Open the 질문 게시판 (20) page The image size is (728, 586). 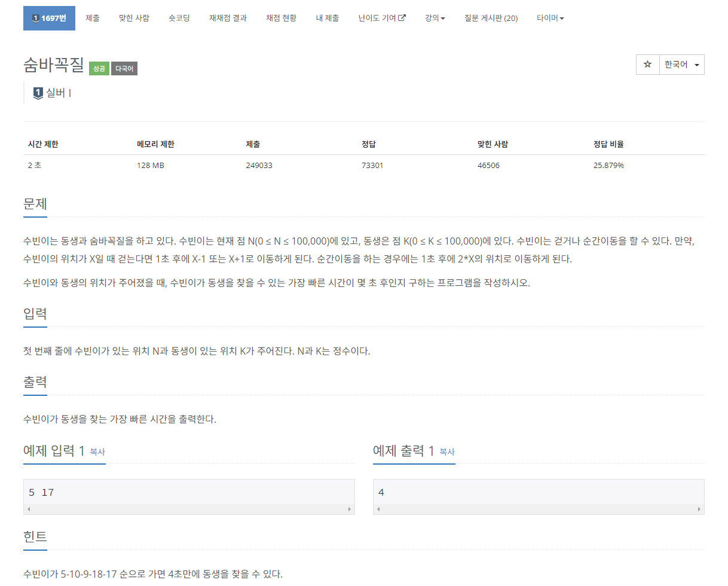490,18
